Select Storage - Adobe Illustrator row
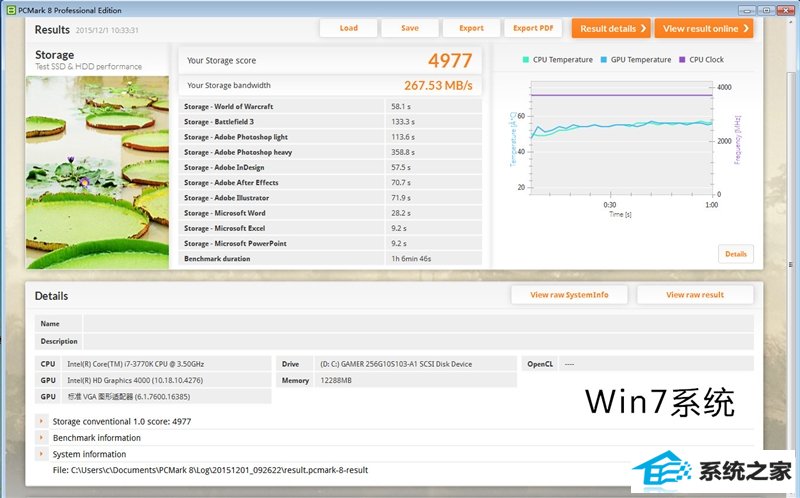Viewport: 800px width, 498px height. [x=330, y=198]
